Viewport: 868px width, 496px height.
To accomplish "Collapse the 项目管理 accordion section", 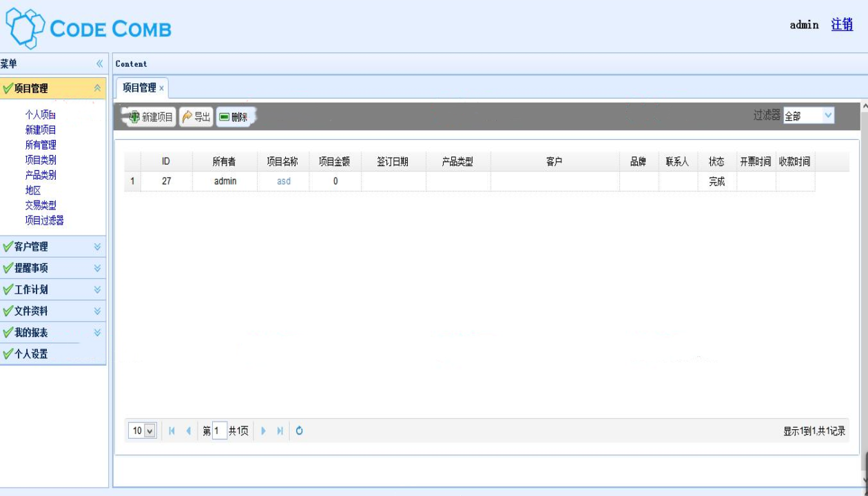I will (x=97, y=88).
